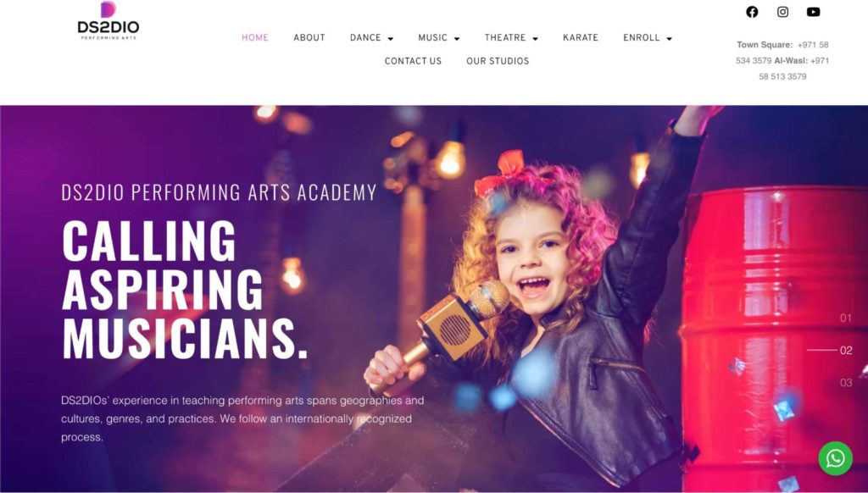Open the Karate page
868x493 pixels.
pos(581,37)
